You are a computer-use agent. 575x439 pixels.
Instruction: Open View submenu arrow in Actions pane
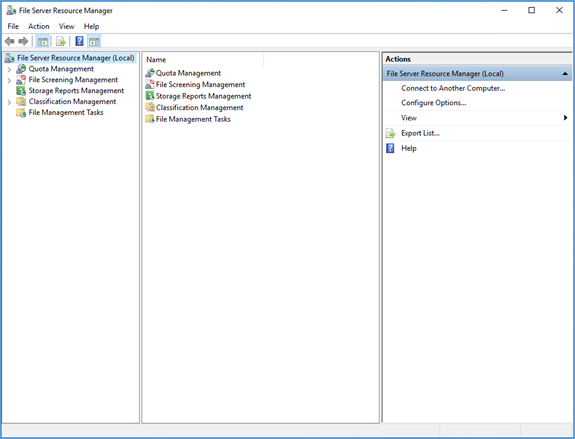click(565, 118)
